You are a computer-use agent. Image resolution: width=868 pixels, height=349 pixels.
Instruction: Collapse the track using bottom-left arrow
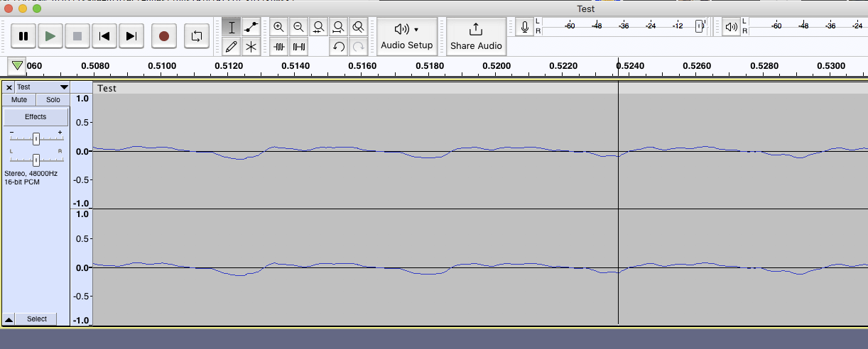click(9, 319)
